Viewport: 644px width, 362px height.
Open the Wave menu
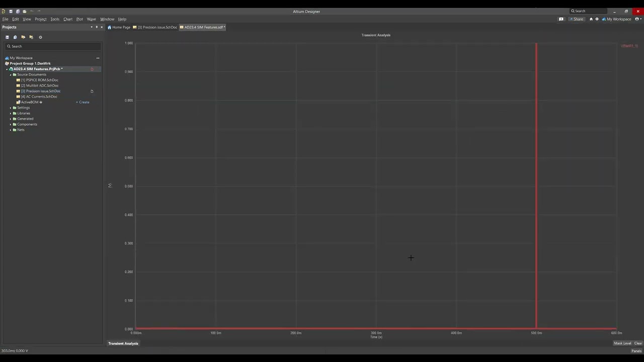pos(91,19)
